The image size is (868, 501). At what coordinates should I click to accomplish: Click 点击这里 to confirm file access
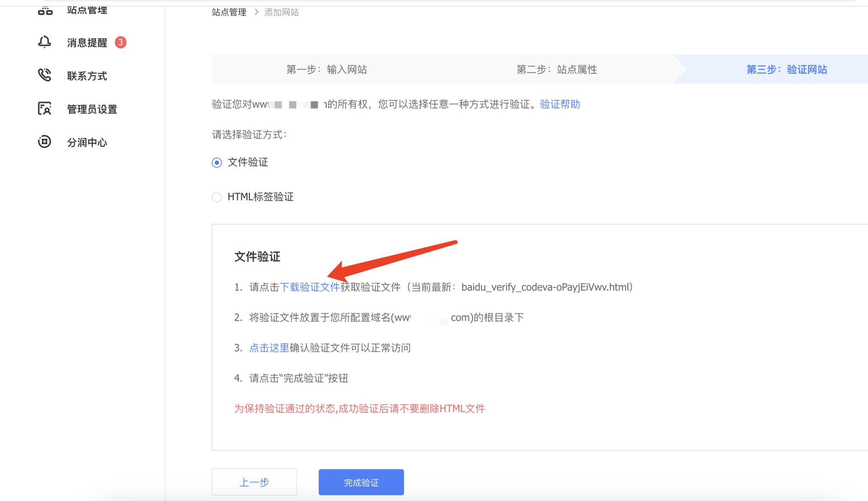click(269, 348)
